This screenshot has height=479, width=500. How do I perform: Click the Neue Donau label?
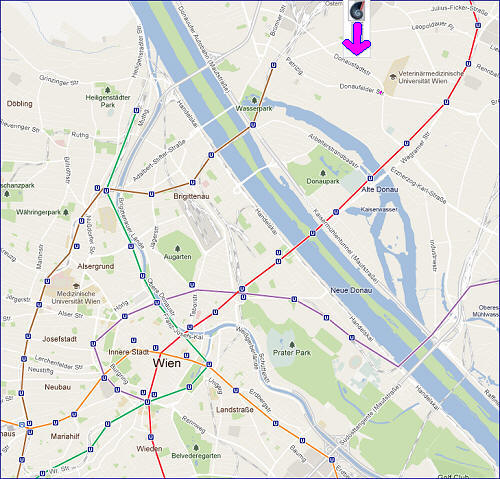[x=351, y=290]
